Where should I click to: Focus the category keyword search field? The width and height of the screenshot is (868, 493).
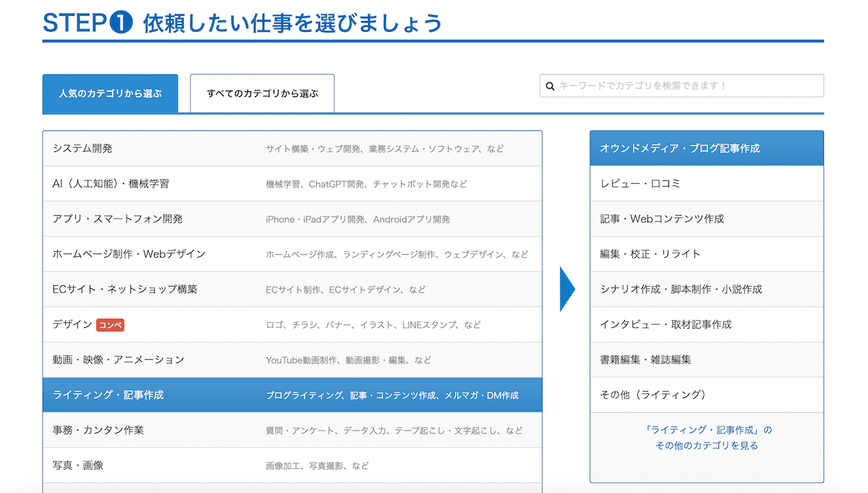coord(687,86)
